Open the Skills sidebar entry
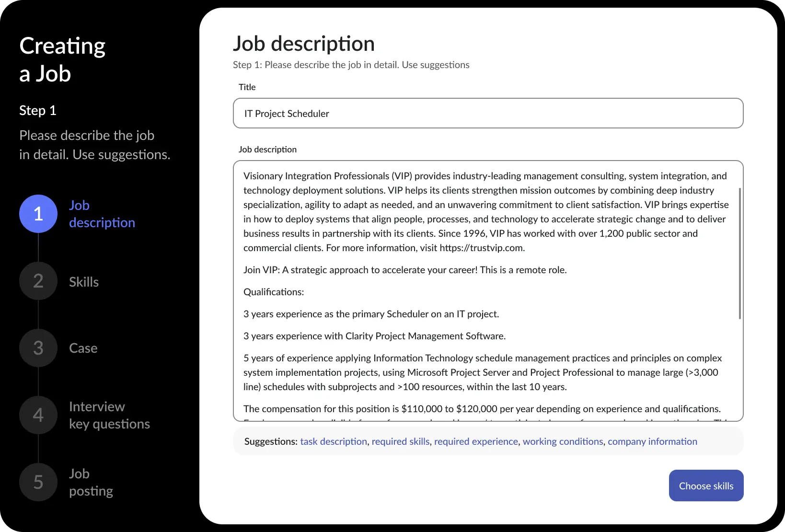This screenshot has width=785, height=532. click(83, 282)
